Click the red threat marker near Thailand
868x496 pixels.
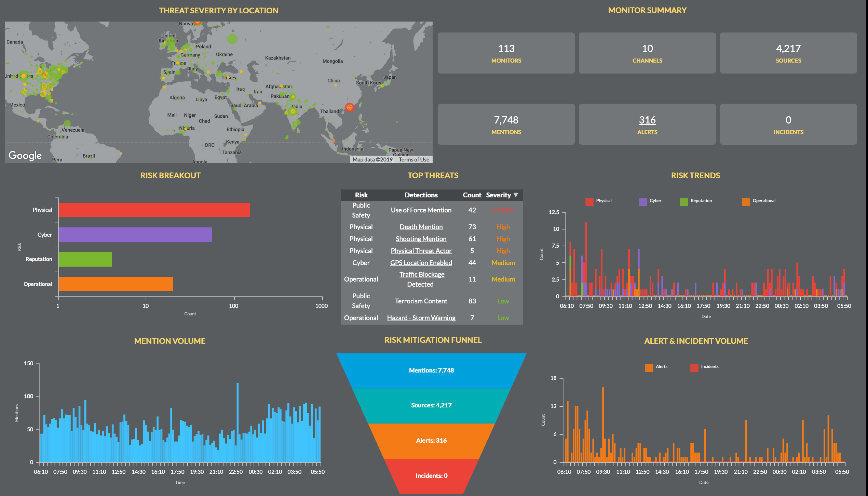coord(349,108)
